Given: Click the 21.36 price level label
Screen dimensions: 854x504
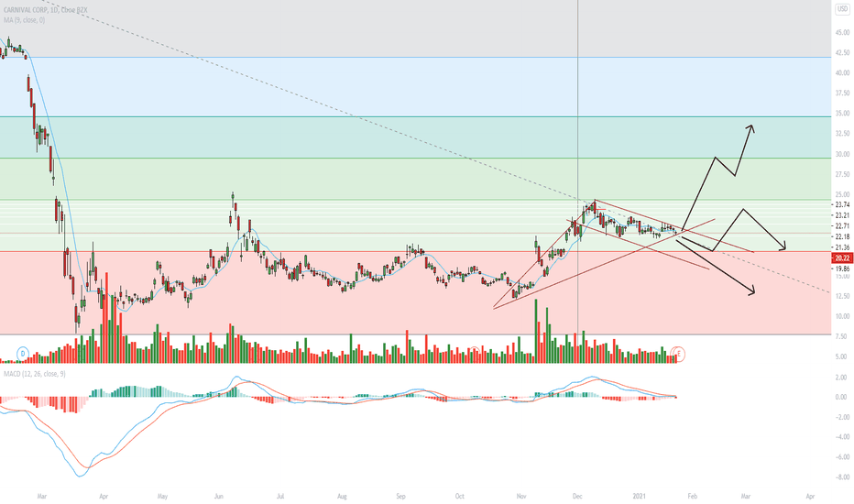Looking at the screenshot, I should click(842, 247).
